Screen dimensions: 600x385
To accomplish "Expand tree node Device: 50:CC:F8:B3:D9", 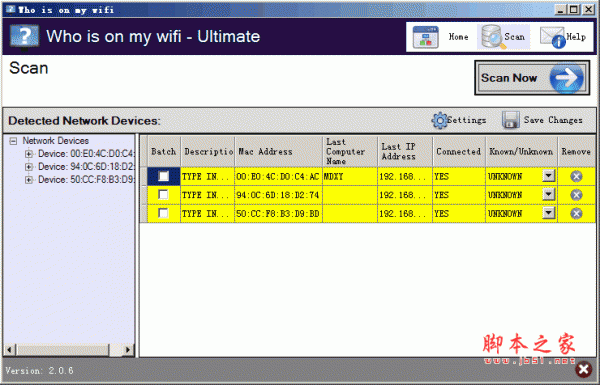I will [x=29, y=180].
